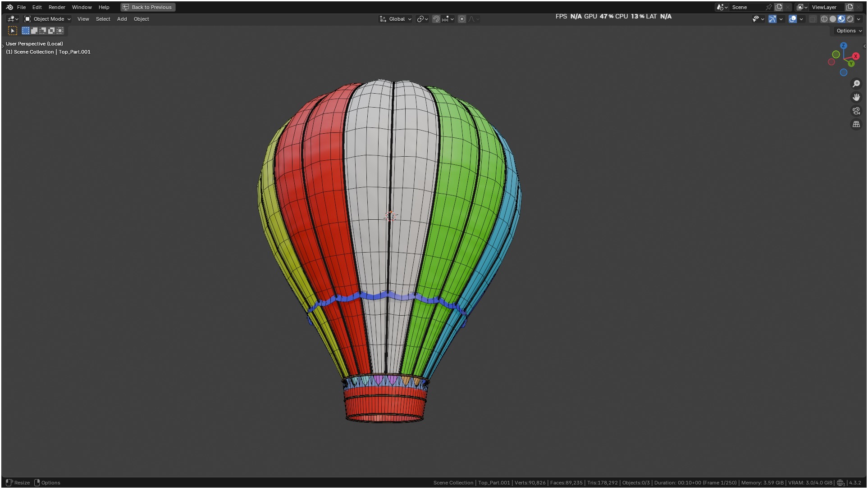Pin the scene to workspace
The image size is (868, 489).
(x=769, y=7)
